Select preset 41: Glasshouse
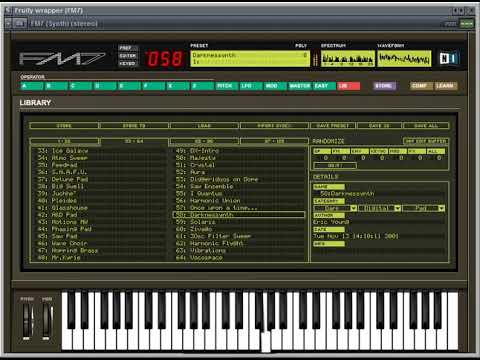Image resolution: width=480 pixels, height=360 pixels. point(99,208)
